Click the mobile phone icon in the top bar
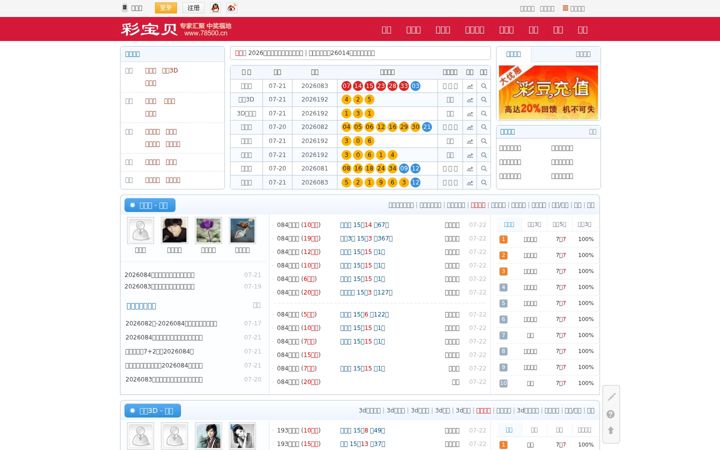 click(124, 8)
